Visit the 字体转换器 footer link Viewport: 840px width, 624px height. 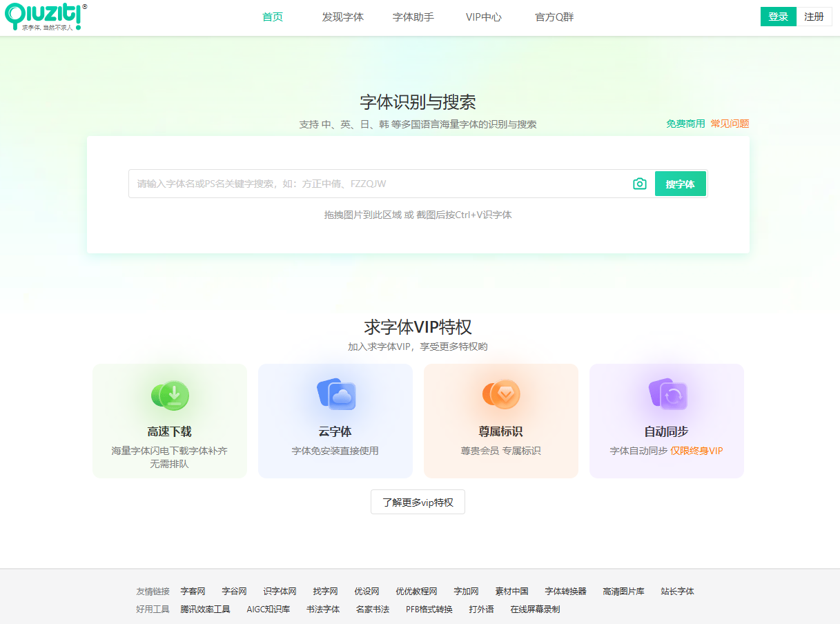click(x=565, y=592)
